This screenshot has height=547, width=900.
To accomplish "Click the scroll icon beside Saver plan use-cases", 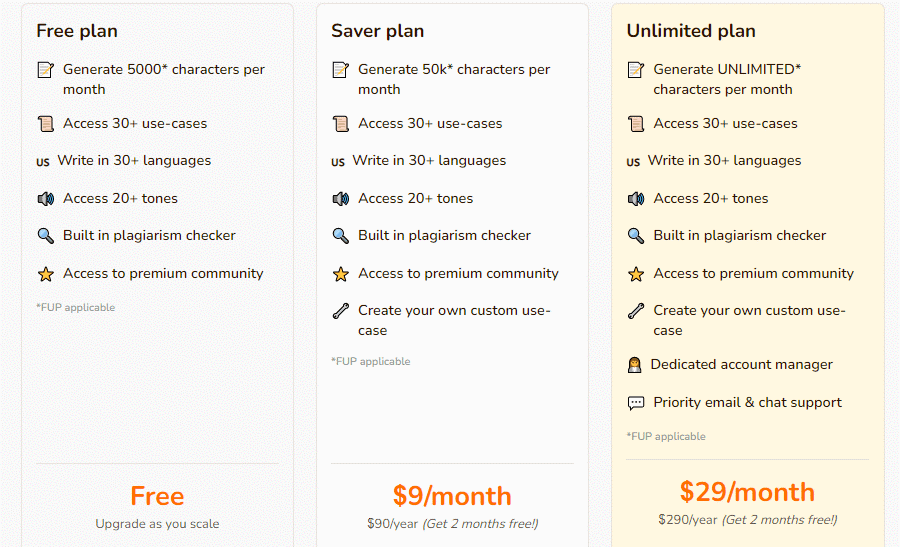I will [340, 123].
